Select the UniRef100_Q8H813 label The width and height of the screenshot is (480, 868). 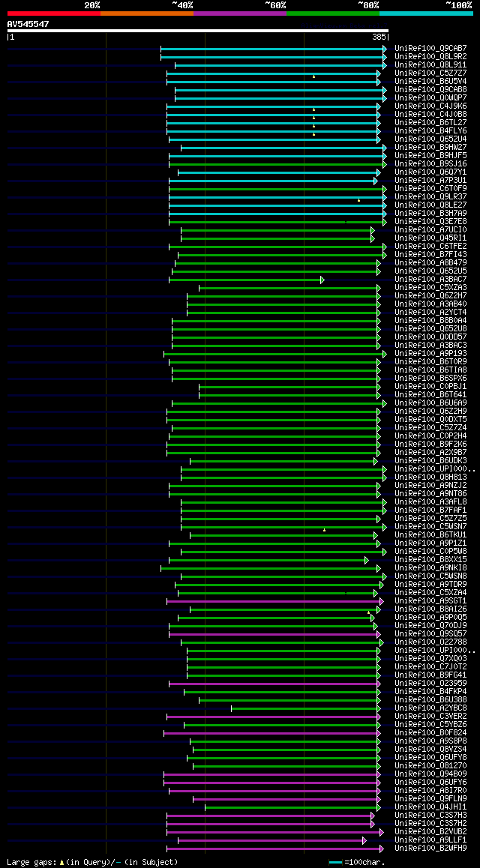click(430, 477)
